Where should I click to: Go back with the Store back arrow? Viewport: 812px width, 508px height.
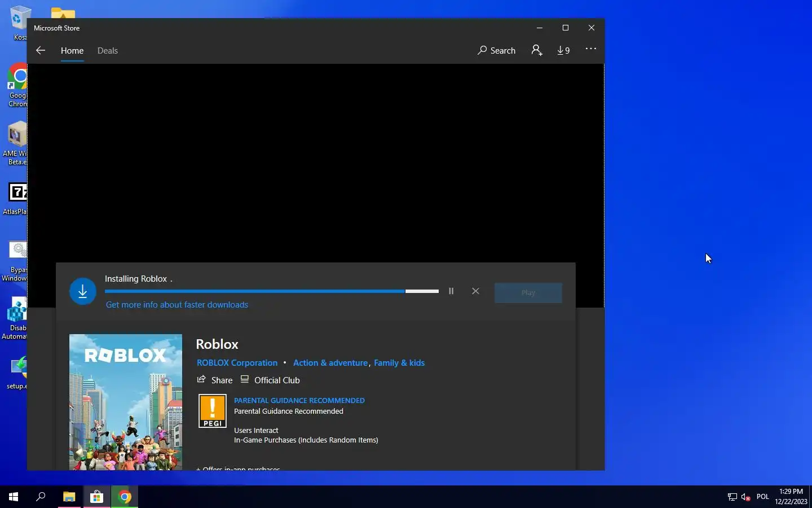40,50
